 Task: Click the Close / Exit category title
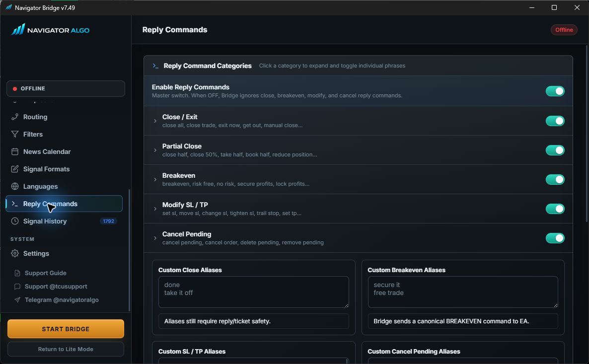click(180, 117)
